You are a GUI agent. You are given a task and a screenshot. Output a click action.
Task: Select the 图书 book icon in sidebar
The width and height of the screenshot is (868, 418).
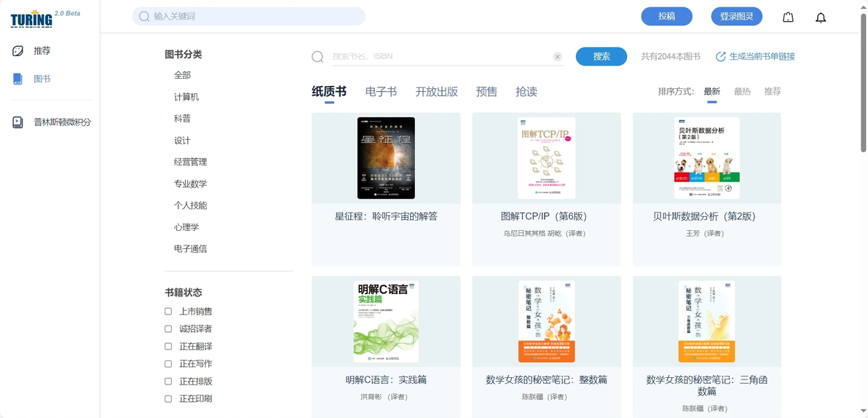pos(17,79)
